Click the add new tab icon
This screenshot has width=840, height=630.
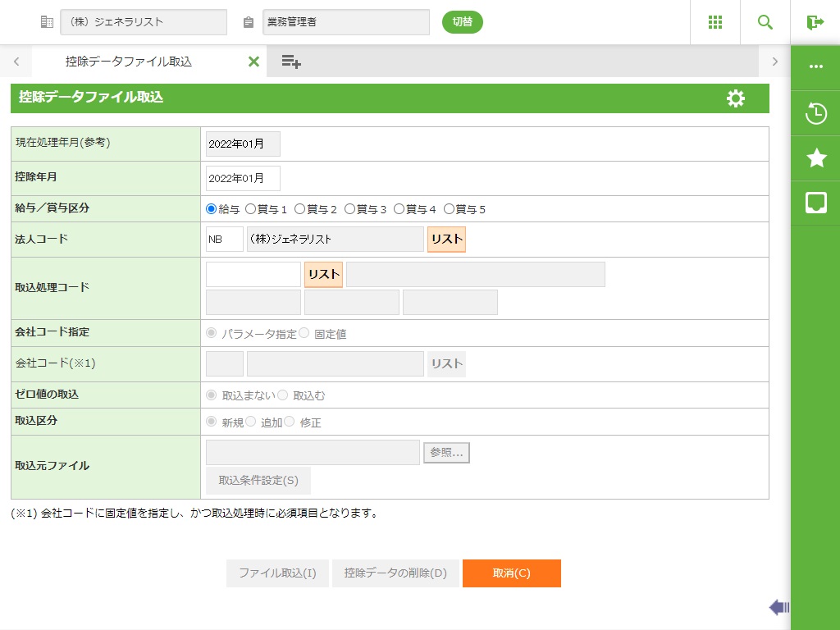[x=291, y=62]
